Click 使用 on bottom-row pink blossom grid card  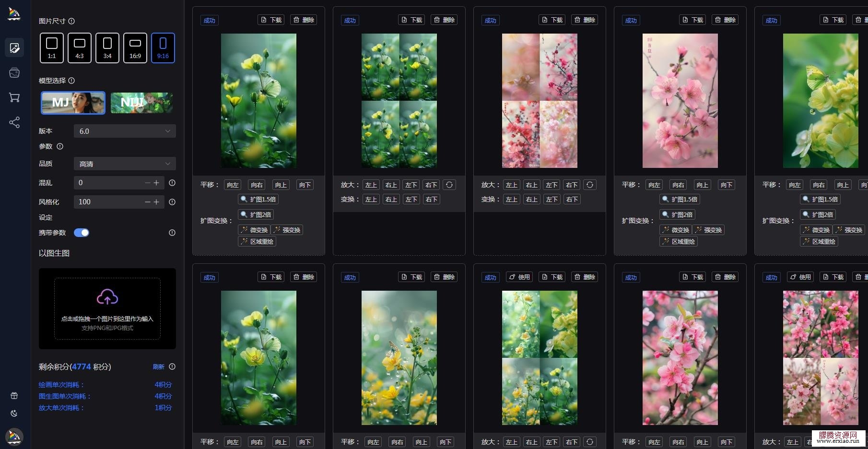[x=801, y=277]
